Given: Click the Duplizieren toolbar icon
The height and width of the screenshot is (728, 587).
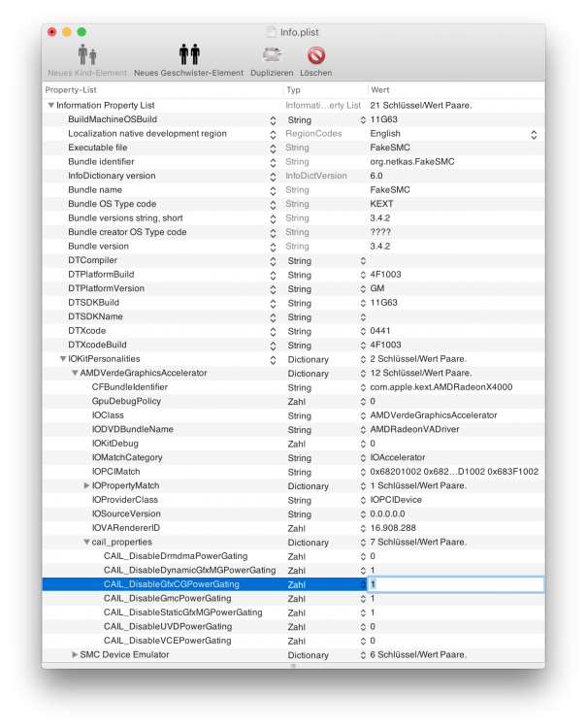Looking at the screenshot, I should click(x=272, y=54).
